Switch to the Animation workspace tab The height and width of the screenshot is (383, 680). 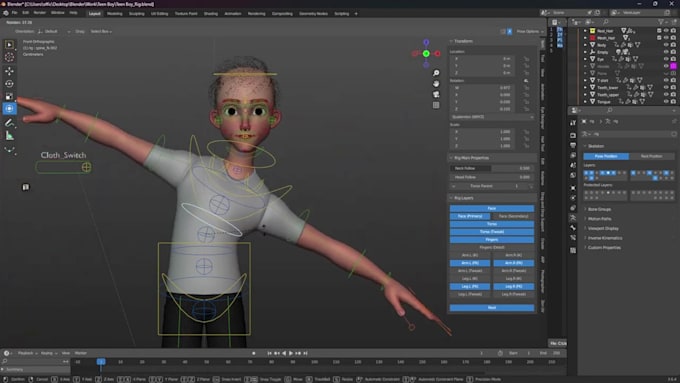coord(232,13)
